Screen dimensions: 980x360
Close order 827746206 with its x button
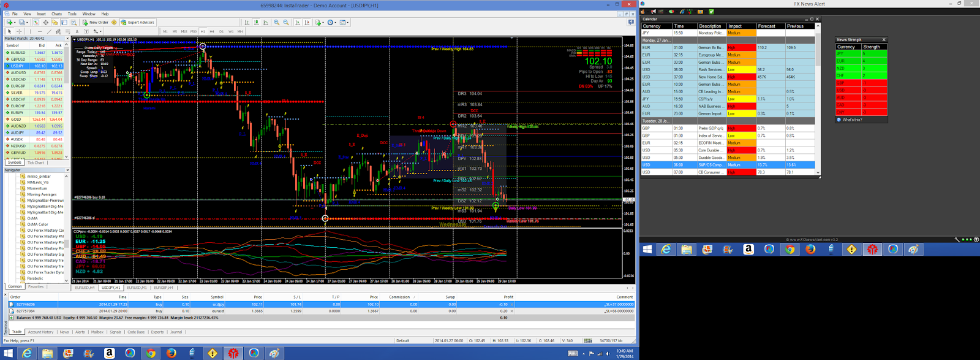512,304
